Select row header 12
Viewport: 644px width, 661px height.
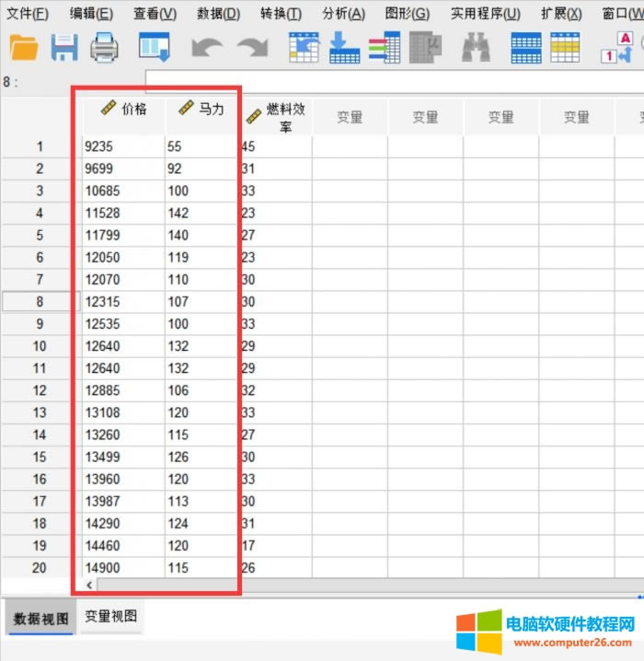(x=40, y=390)
